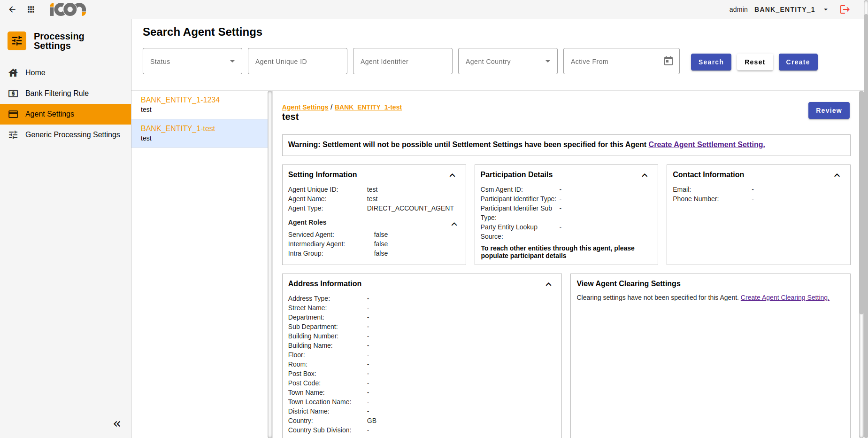Click the Home house icon in sidebar

click(14, 73)
